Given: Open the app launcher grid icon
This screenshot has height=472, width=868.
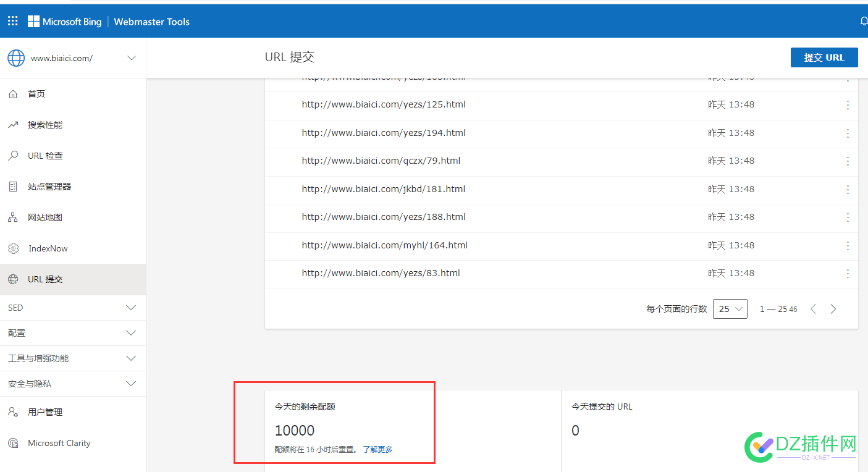Looking at the screenshot, I should click(x=13, y=21).
